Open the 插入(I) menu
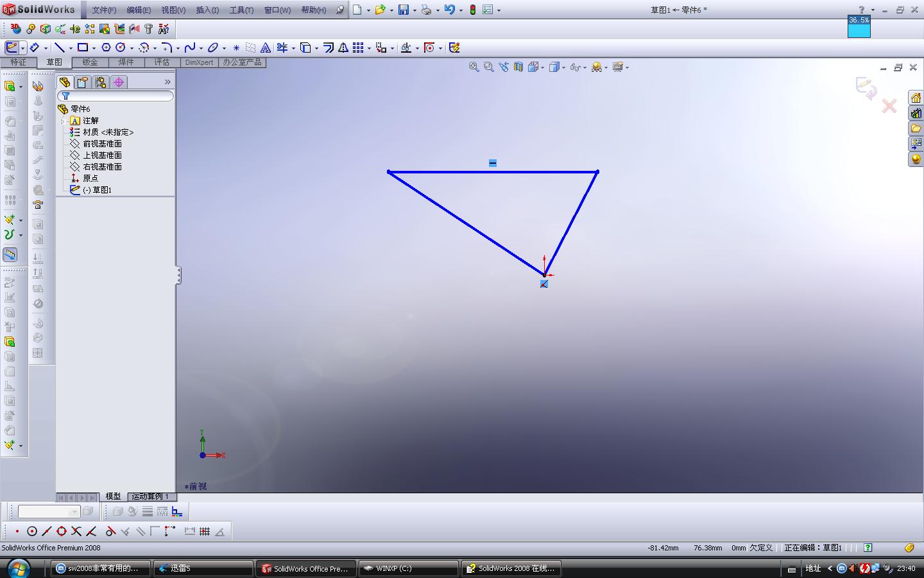 pos(207,10)
